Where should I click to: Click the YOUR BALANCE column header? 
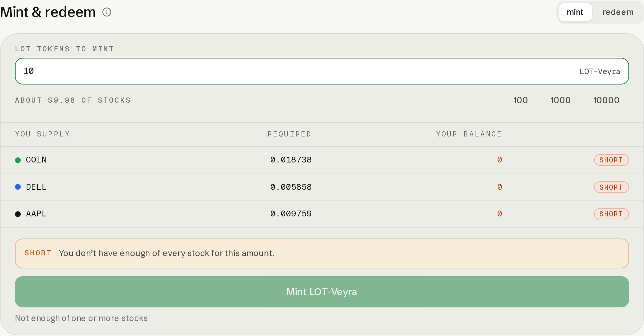(x=469, y=134)
